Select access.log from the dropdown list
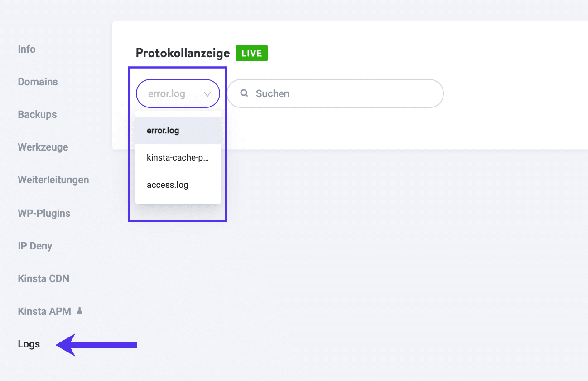Screen dimensions: 588x381 click(x=168, y=185)
